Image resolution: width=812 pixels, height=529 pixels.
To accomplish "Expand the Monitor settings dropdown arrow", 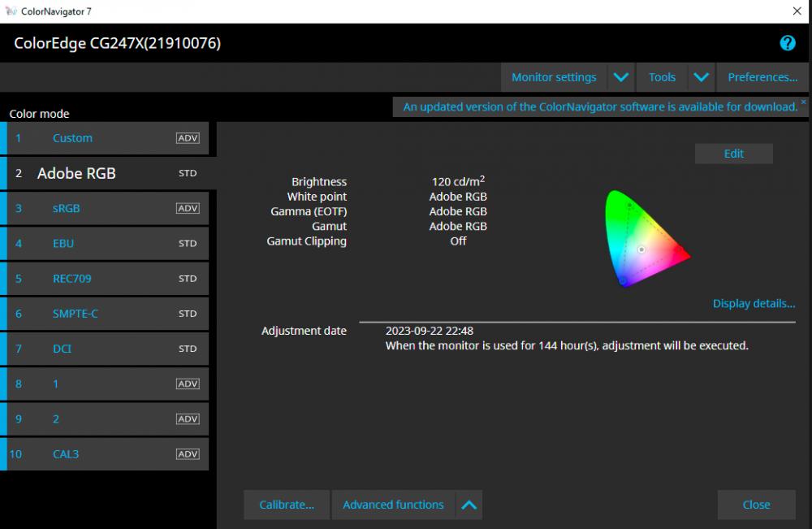I will point(621,77).
